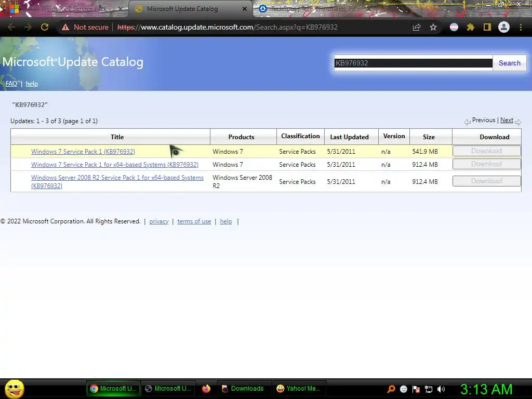Click the KB976932 search input field
Image resolution: width=532 pixels, height=399 pixels.
click(413, 63)
